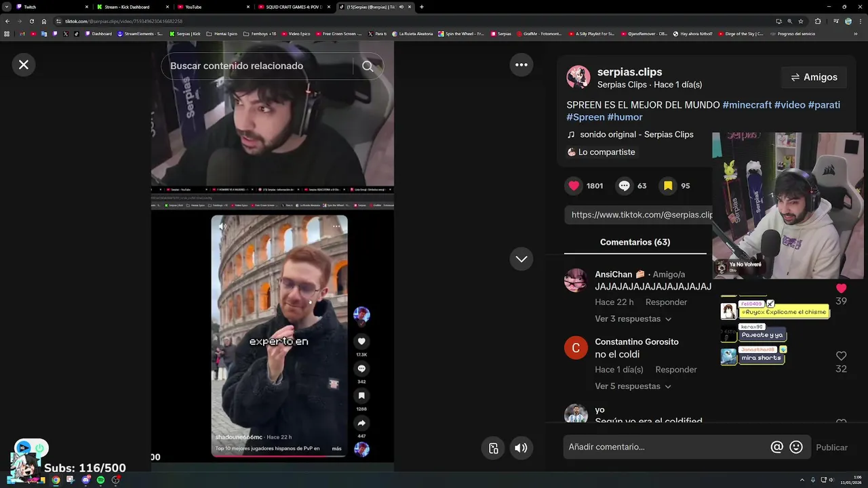The image size is (868, 488).
Task: Open the Hay ahora fútbol? bookmark
Action: click(x=693, y=34)
